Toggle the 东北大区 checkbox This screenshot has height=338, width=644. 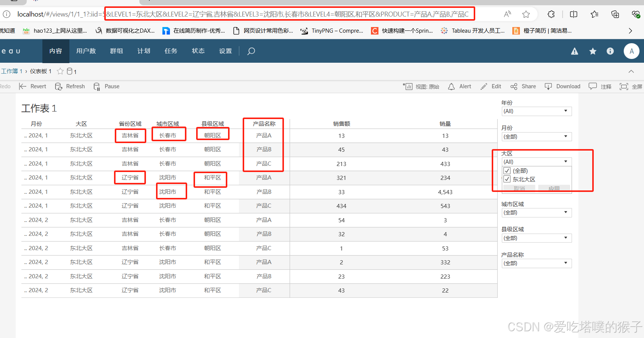(507, 179)
